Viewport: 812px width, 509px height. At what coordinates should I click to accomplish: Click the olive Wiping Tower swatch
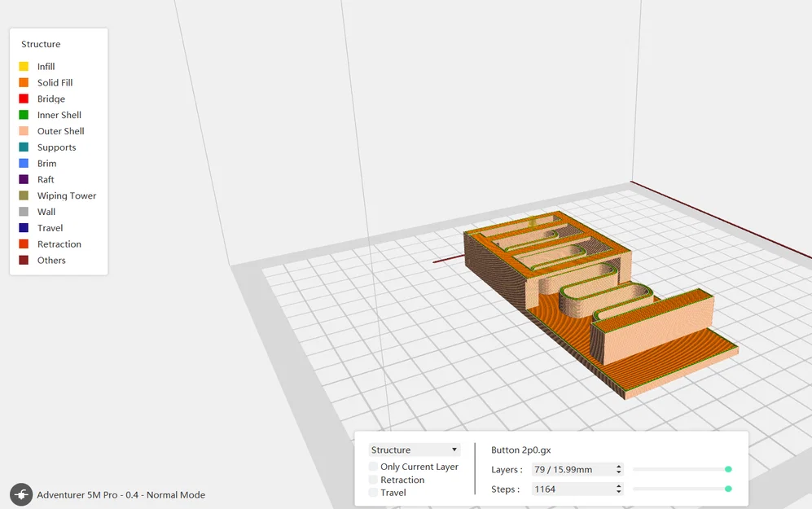tap(24, 195)
